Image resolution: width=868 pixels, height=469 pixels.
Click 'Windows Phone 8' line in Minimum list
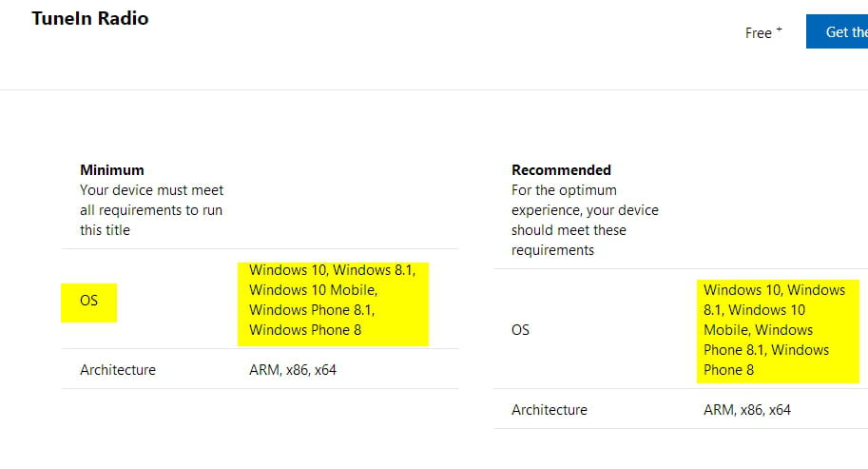pyautogui.click(x=305, y=330)
